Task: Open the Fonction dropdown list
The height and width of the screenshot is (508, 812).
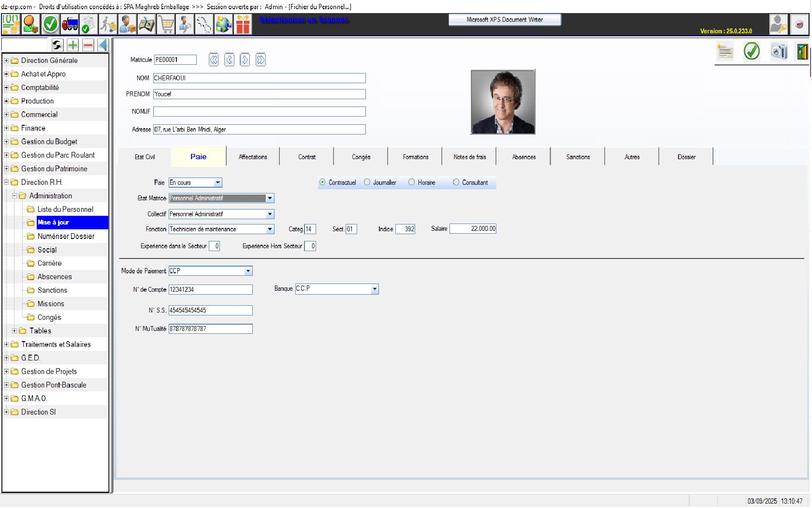Action: pyautogui.click(x=270, y=229)
